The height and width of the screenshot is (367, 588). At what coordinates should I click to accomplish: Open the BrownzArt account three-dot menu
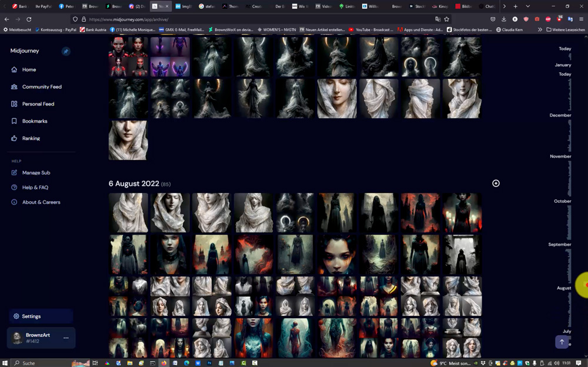pyautogui.click(x=66, y=338)
